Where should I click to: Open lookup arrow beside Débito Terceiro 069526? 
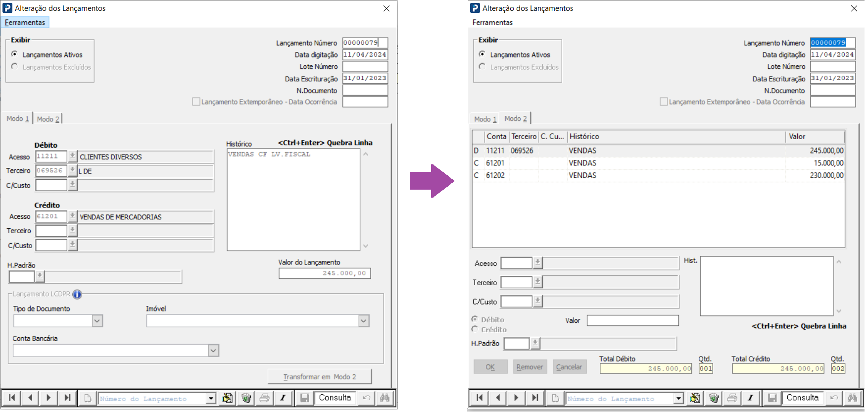tap(72, 171)
